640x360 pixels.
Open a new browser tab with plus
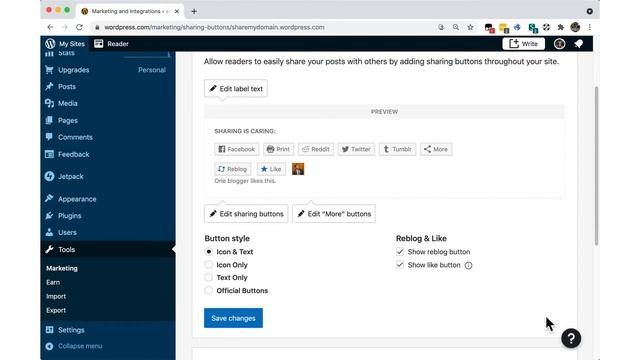coord(194,11)
